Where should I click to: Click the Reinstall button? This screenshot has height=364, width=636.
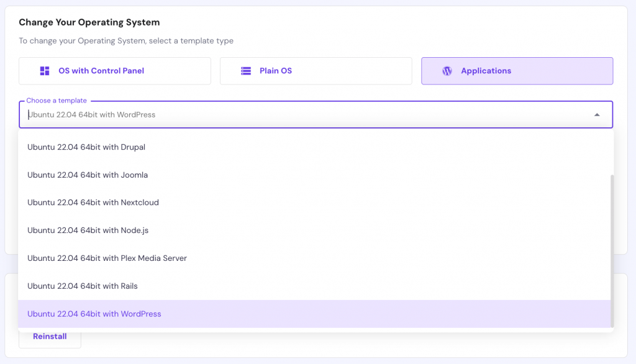tap(50, 336)
